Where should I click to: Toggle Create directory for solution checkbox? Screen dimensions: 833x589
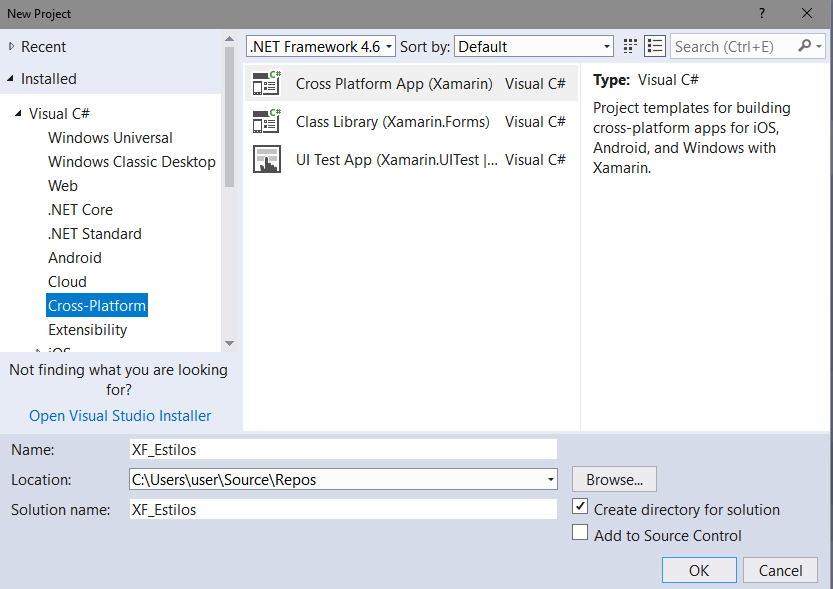click(x=580, y=506)
